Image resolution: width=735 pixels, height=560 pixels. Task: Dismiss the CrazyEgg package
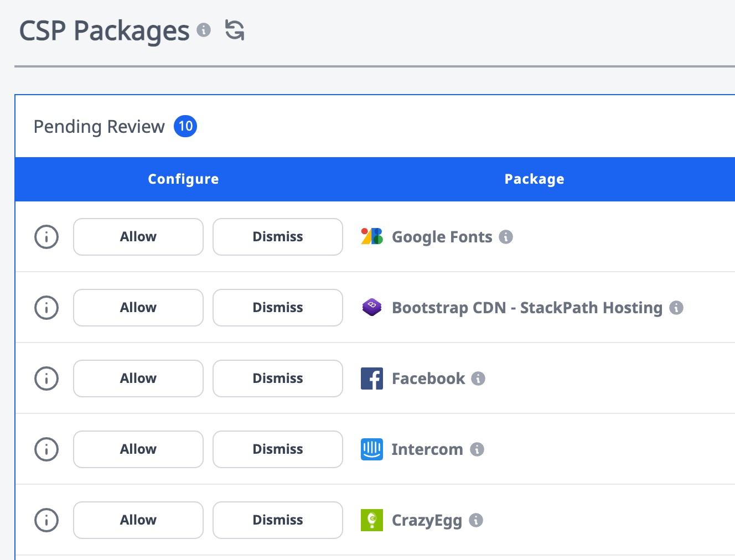pos(278,520)
